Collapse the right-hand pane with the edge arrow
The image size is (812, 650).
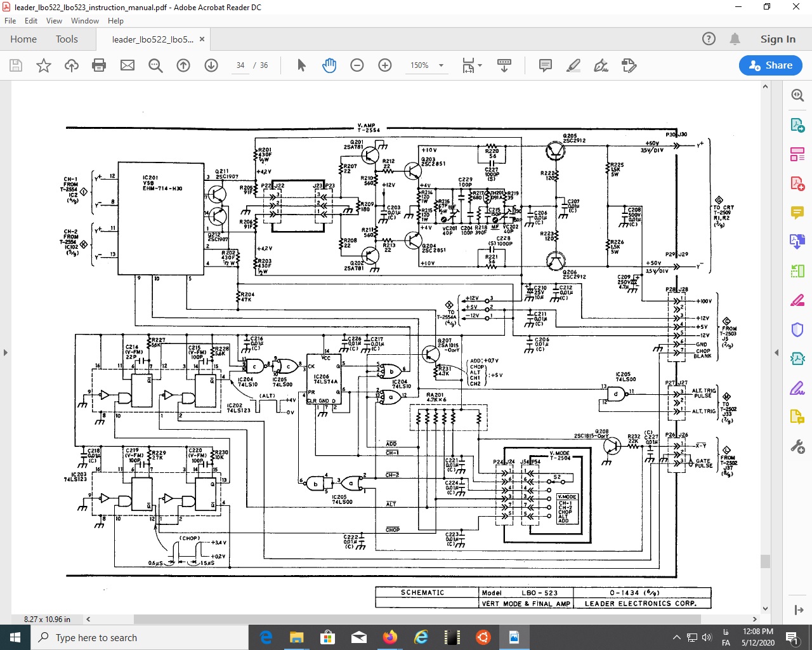click(776, 352)
